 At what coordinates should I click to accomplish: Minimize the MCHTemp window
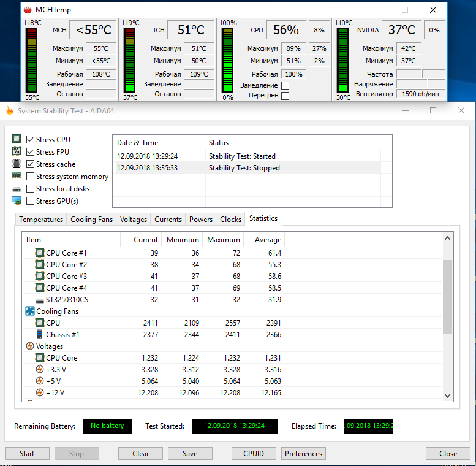pos(377,10)
